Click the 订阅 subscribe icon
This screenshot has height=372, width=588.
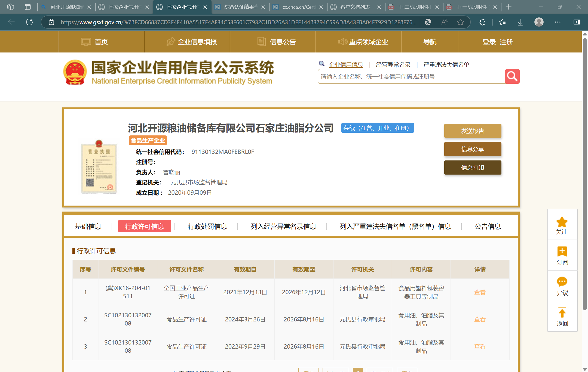click(x=562, y=252)
